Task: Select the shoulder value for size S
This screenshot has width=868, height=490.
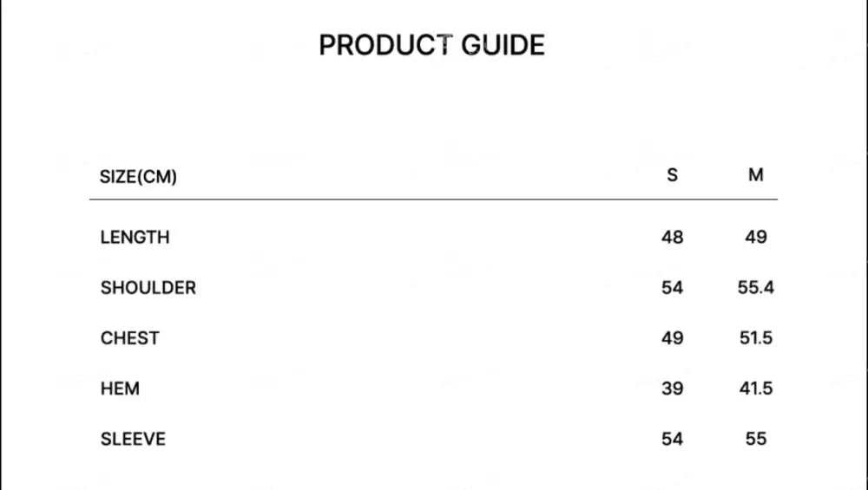Action: coord(672,288)
